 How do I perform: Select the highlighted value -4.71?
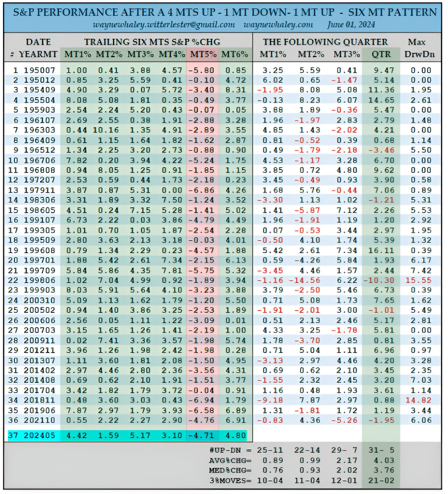(201, 435)
